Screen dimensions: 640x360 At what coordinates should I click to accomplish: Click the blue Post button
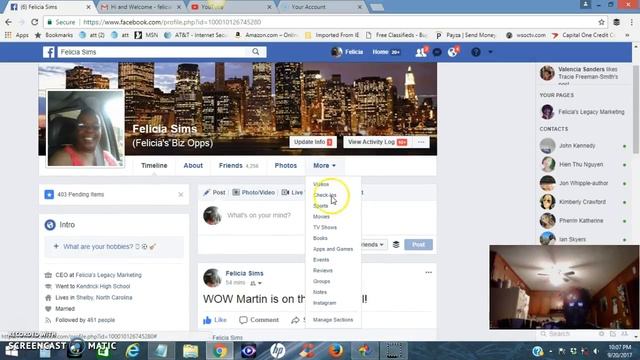tap(418, 244)
